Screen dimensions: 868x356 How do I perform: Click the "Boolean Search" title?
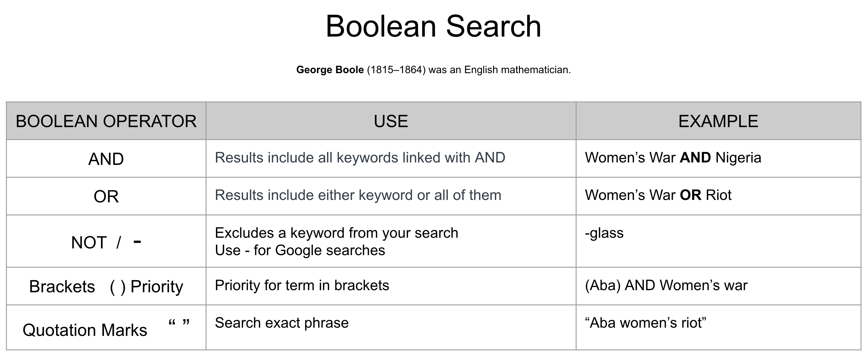pyautogui.click(x=433, y=26)
